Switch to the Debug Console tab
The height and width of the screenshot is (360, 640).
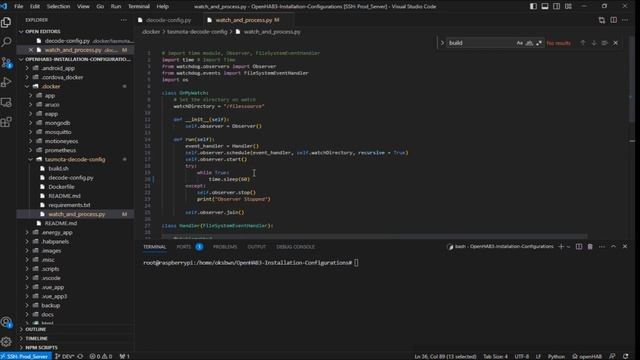(x=296, y=247)
